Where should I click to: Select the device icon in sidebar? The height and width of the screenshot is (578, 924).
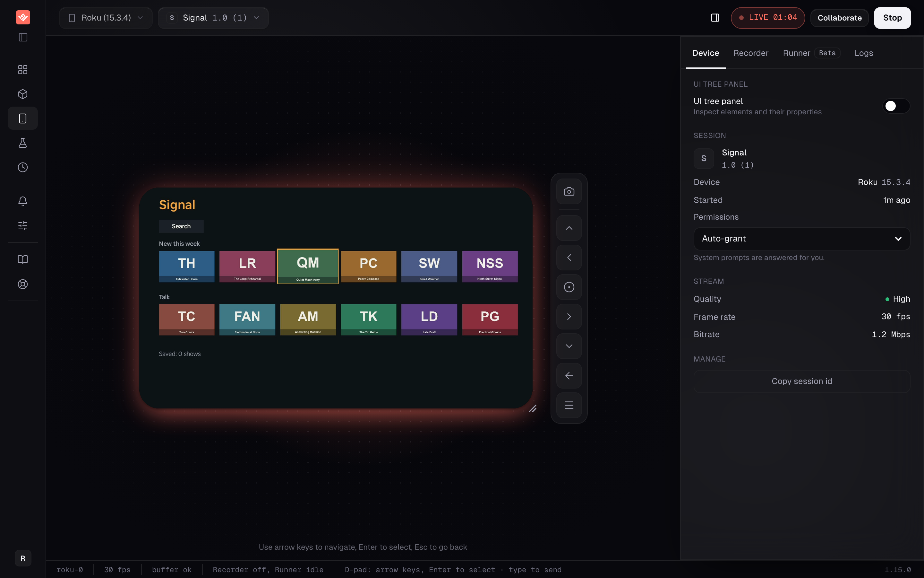23,118
